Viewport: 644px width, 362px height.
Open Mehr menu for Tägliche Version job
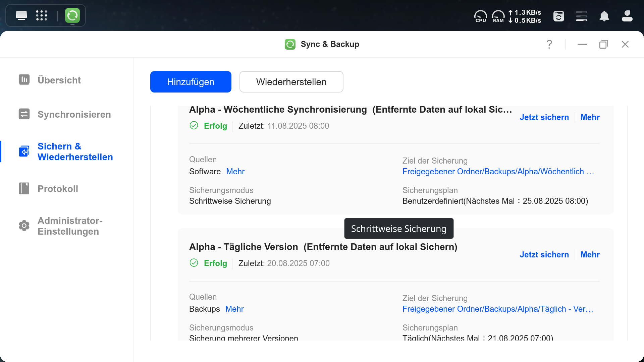coord(590,255)
